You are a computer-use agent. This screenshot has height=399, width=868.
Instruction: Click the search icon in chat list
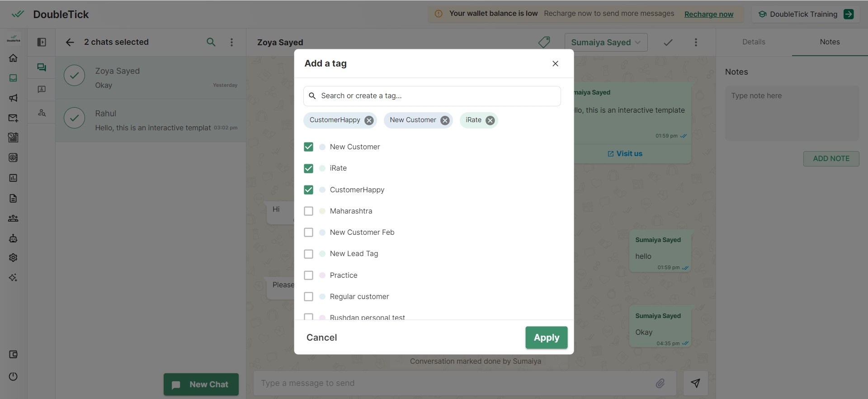point(211,42)
